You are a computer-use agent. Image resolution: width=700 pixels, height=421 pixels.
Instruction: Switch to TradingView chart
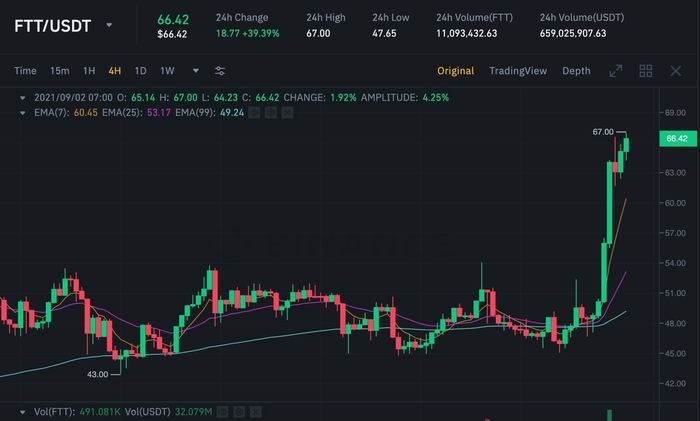(x=518, y=71)
